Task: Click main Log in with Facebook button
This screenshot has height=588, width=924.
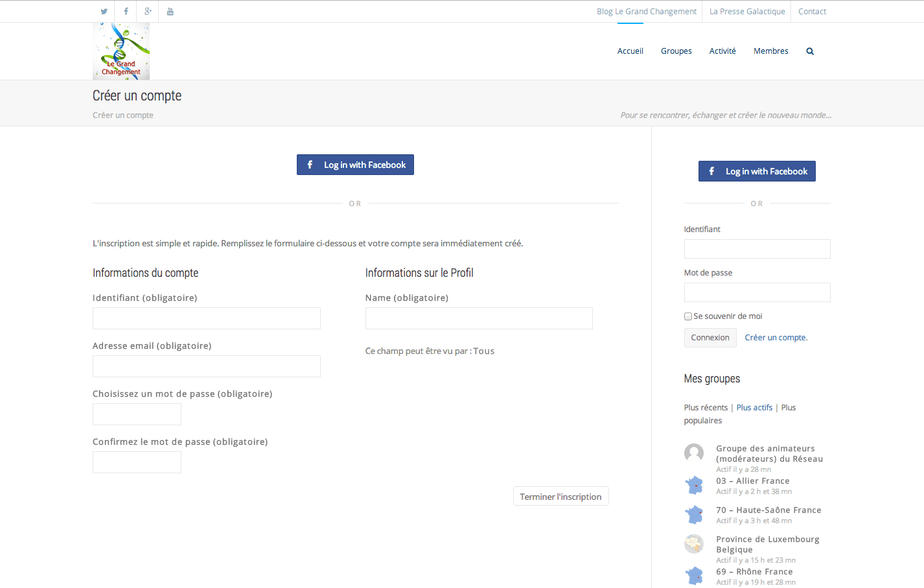Action: [x=355, y=165]
